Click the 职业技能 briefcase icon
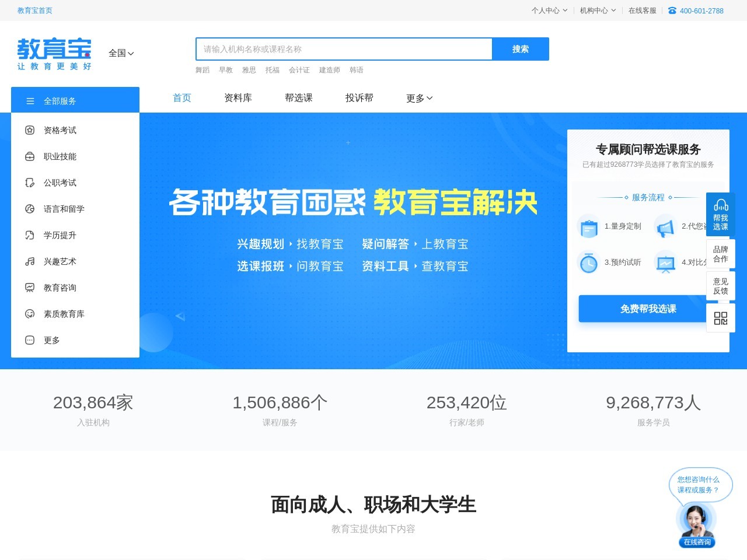The width and height of the screenshot is (747, 560). 30,156
